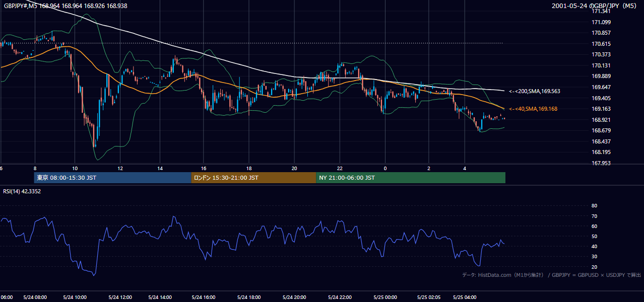Click the 2001-05-24 GBP/JPY (M5) heading
644x302 pixels.
(x=595, y=6)
